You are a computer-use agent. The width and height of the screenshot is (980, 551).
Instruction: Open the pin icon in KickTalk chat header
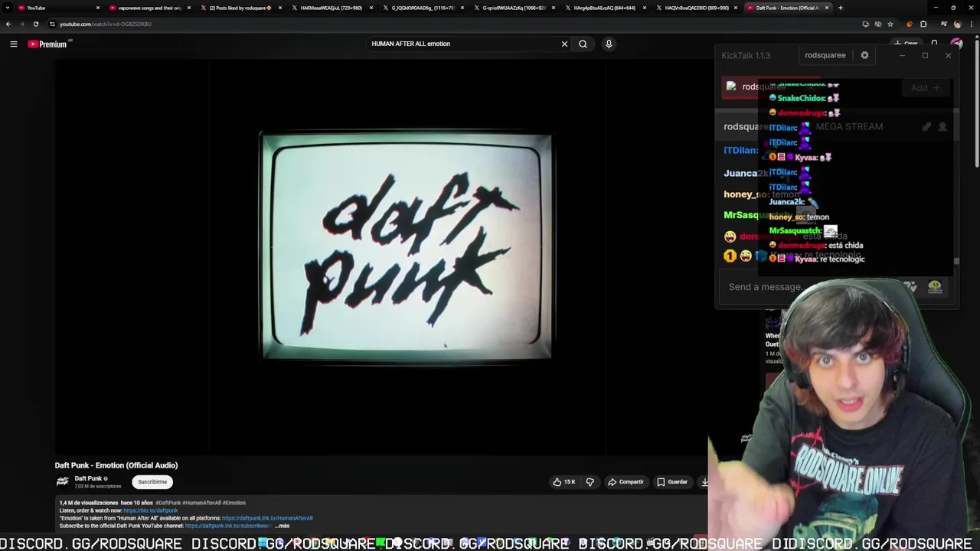pyautogui.click(x=926, y=126)
